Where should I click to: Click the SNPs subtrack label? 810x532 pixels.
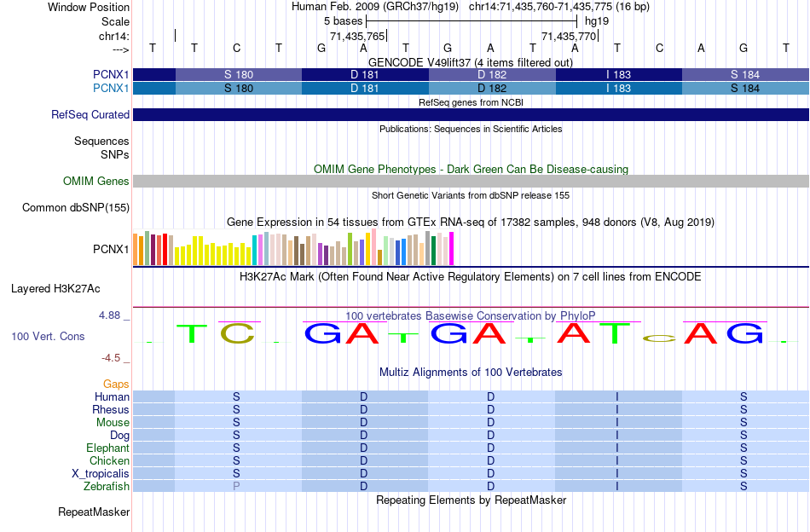[x=115, y=154]
